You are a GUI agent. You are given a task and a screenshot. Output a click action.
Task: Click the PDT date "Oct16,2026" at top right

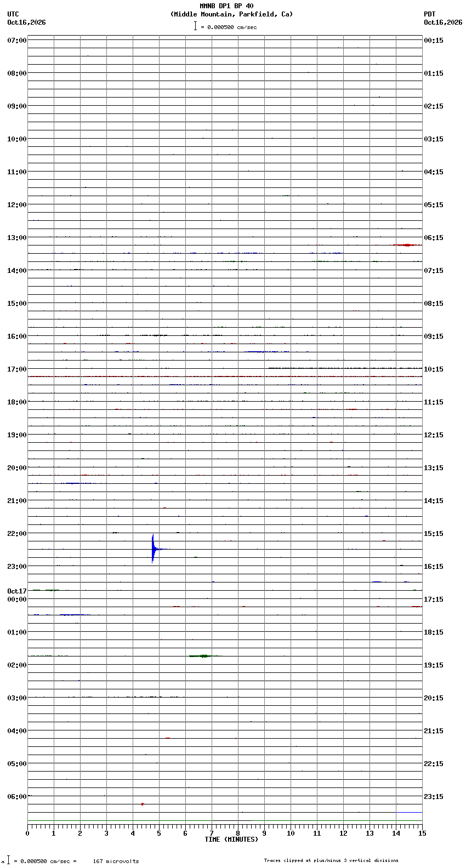443,22
